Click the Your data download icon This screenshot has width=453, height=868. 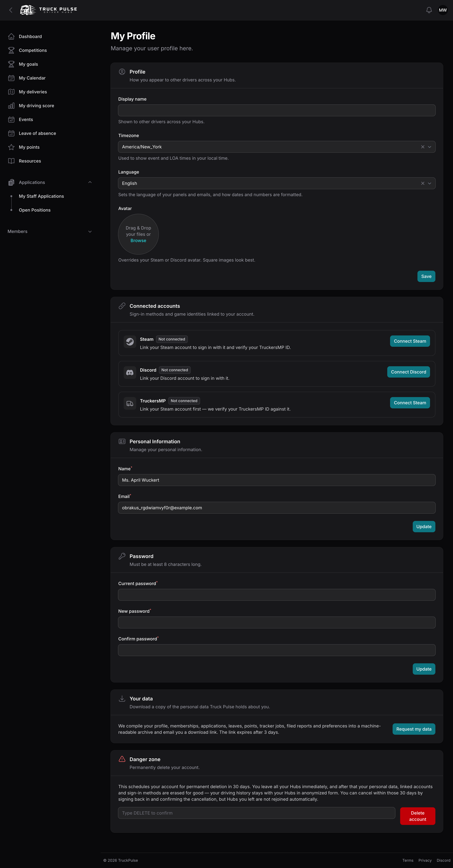pyautogui.click(x=122, y=699)
